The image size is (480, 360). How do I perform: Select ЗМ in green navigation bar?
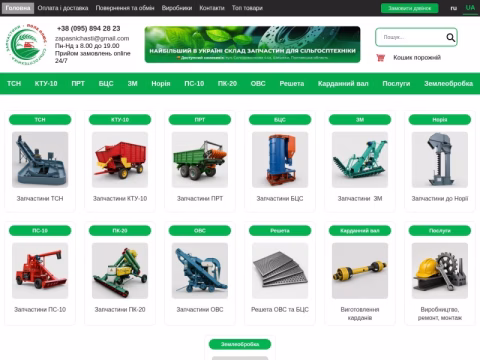click(132, 84)
